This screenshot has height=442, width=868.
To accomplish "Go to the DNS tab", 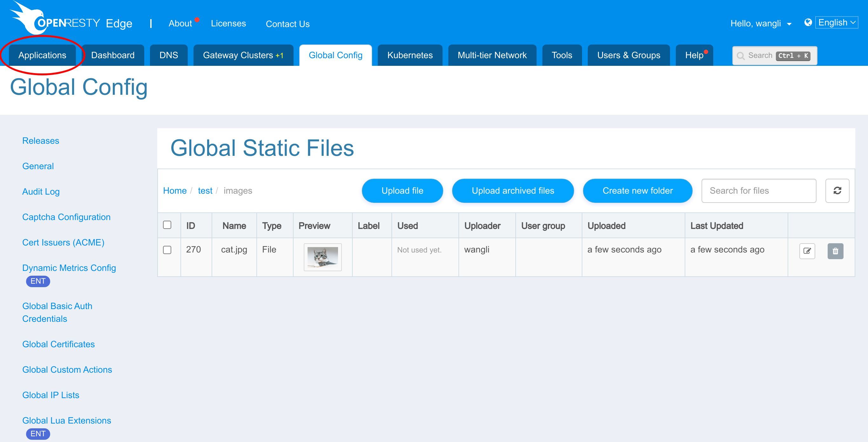I will coord(169,55).
